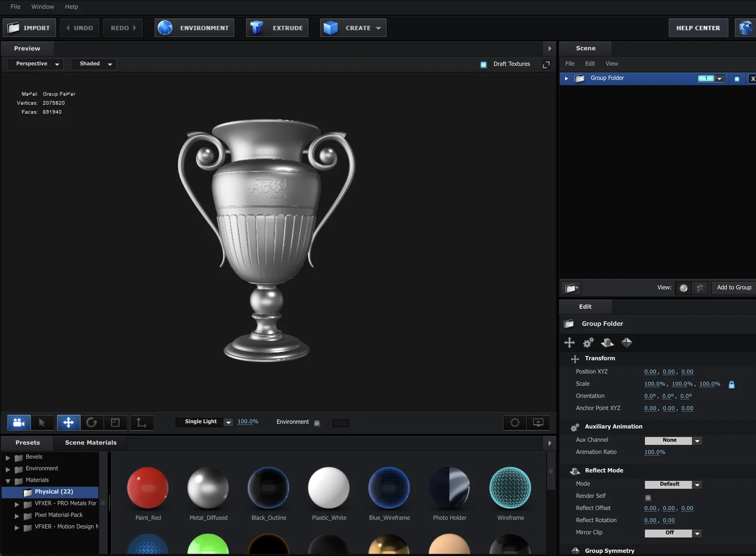Click the Add to Group button

point(734,287)
